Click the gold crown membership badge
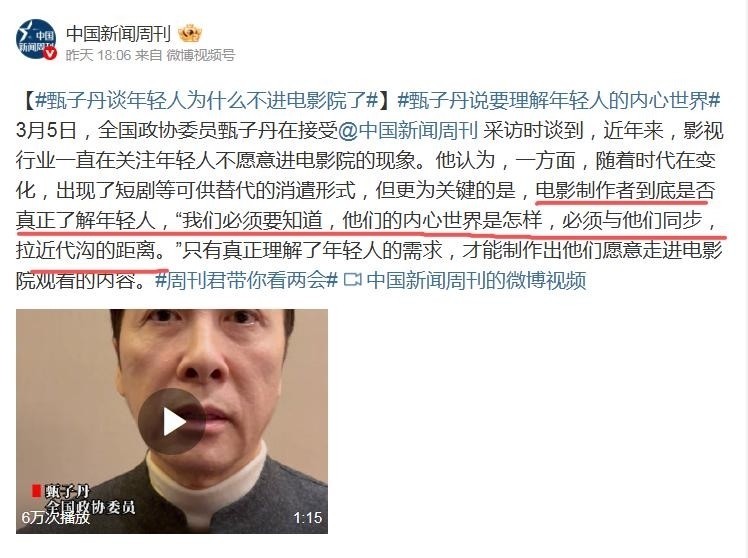This screenshot has width=748, height=558. [x=189, y=33]
